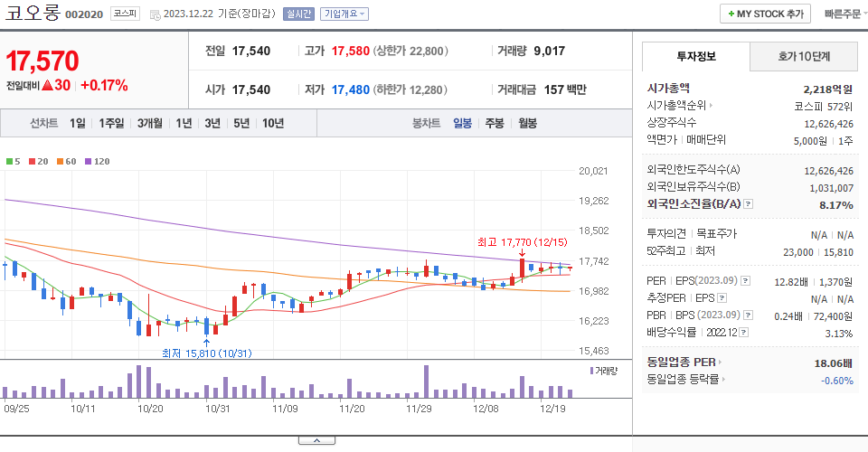The image size is (868, 452).
Task: Open the 동일업종 등락률 link
Action: (686, 380)
